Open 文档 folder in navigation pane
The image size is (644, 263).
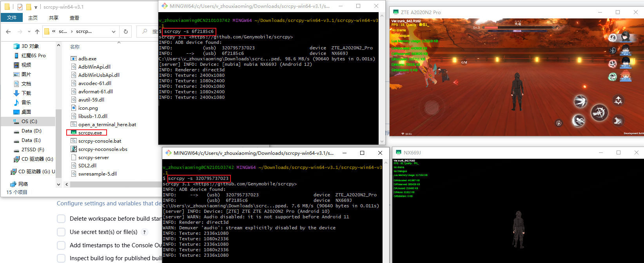coord(26,83)
